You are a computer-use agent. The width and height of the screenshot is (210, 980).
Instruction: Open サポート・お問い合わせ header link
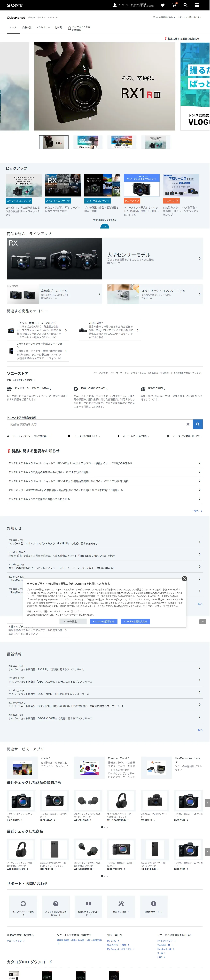pyautogui.click(x=189, y=17)
